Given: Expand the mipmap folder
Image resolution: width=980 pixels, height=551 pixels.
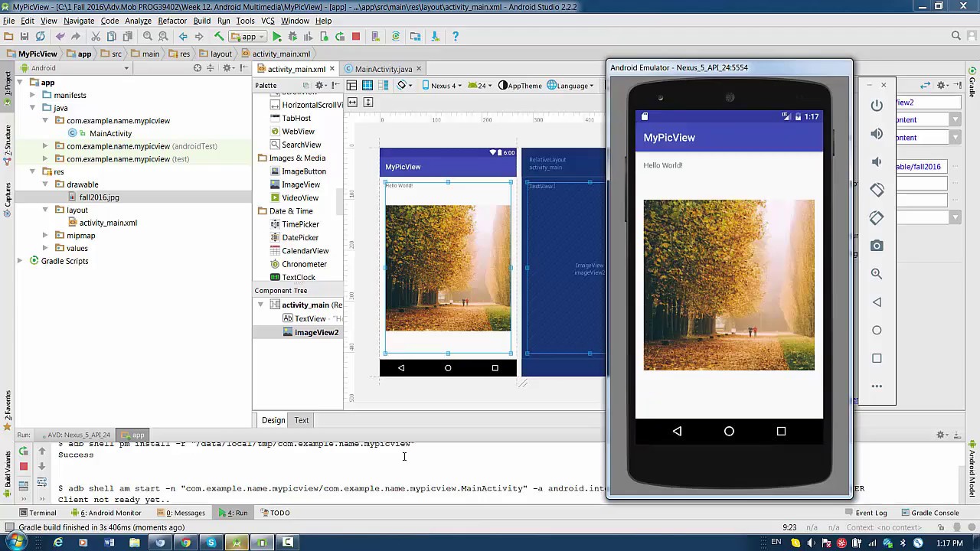Looking at the screenshot, I should (45, 236).
